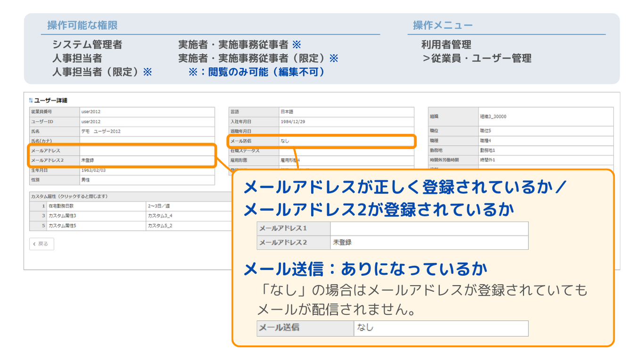Click the user2012 ユーザーID value
The height and width of the screenshot is (362, 644).
91,122
